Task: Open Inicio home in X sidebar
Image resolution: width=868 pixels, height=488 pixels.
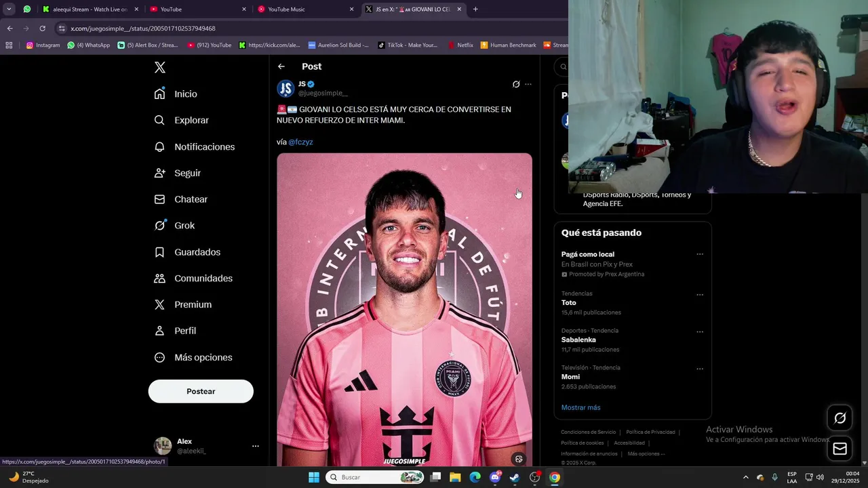Action: (176, 94)
